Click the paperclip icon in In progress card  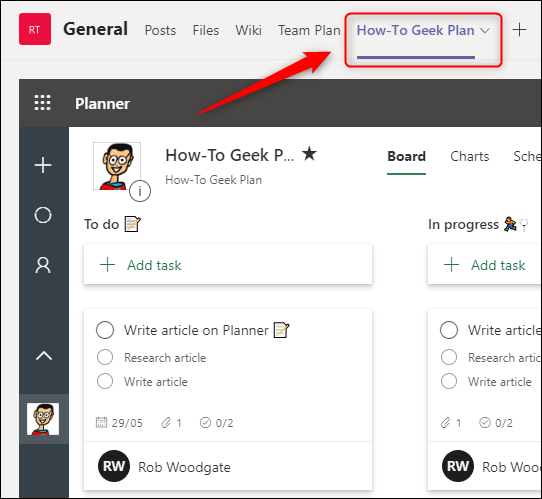coord(446,422)
